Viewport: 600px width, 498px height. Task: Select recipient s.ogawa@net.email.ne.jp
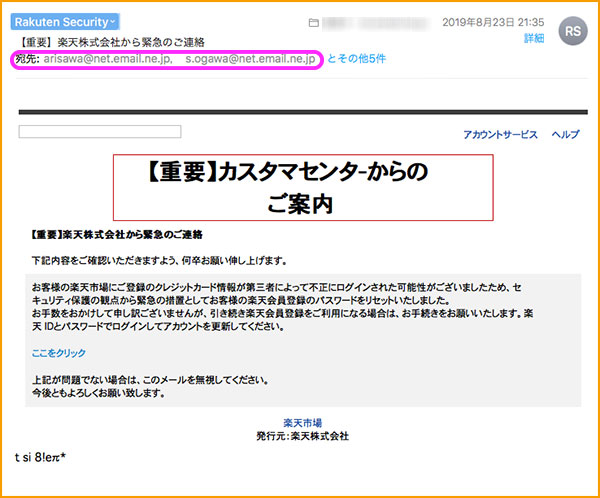point(251,59)
